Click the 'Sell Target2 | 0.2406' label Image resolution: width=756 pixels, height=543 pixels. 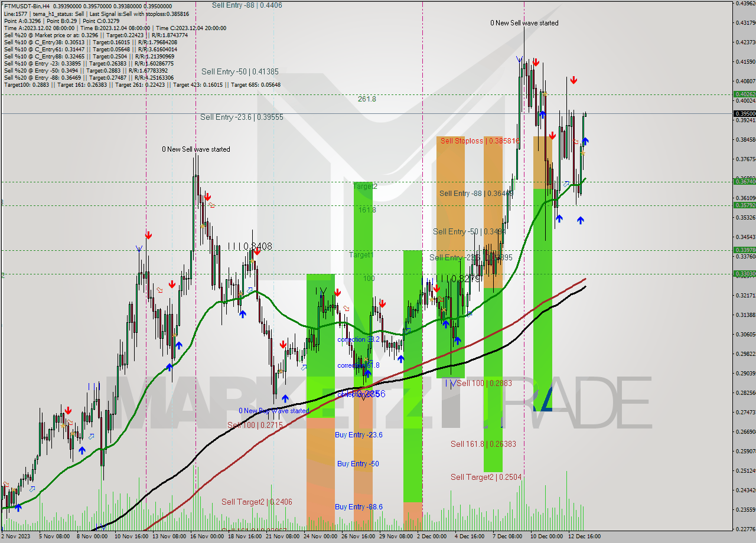[x=257, y=502]
